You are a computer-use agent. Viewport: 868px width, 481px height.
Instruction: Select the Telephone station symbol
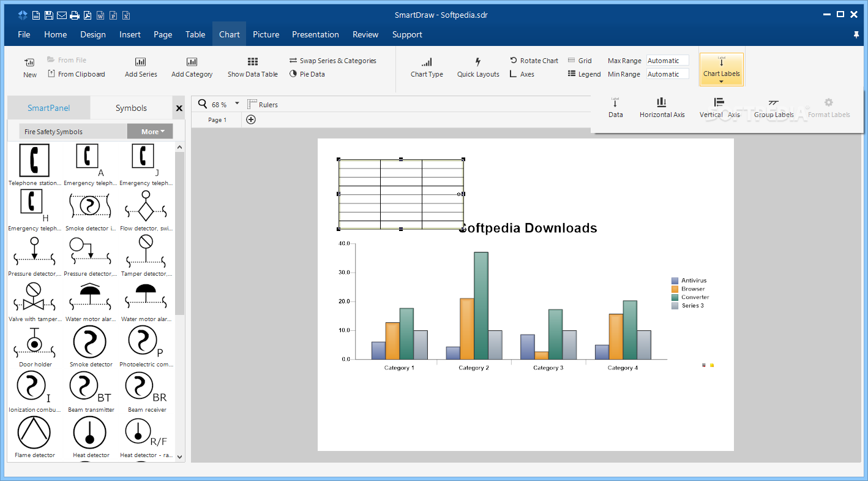pyautogui.click(x=35, y=164)
